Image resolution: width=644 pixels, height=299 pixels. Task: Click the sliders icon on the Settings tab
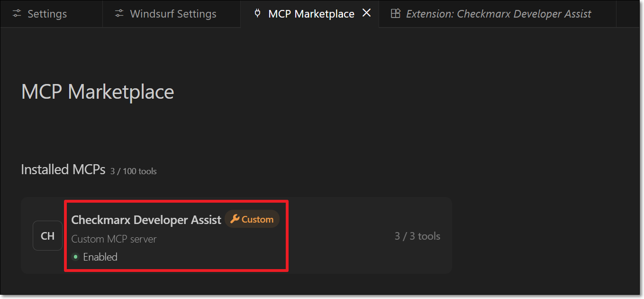click(17, 14)
